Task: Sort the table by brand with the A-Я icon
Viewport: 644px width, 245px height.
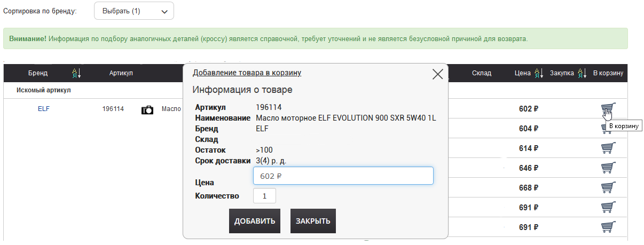Action: [x=76, y=73]
